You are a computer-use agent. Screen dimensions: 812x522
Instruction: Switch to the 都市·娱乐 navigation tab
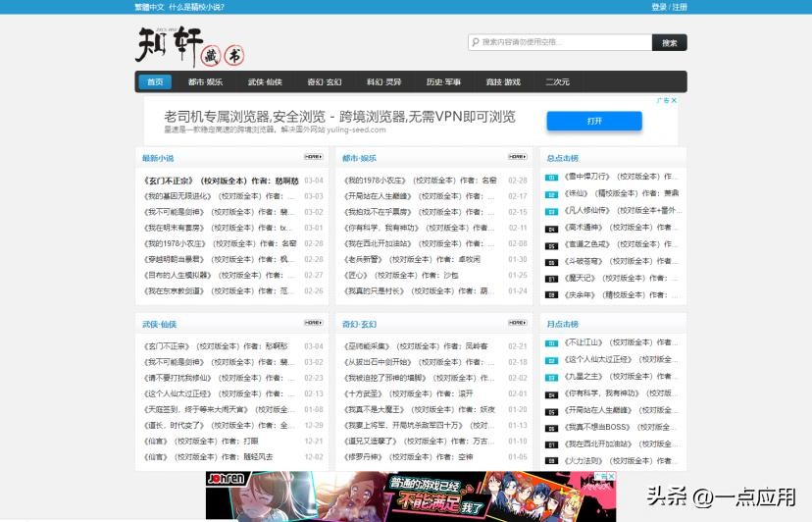point(205,82)
